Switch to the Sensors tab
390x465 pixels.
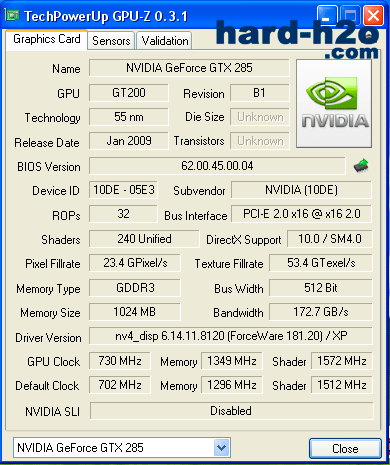pos(111,41)
